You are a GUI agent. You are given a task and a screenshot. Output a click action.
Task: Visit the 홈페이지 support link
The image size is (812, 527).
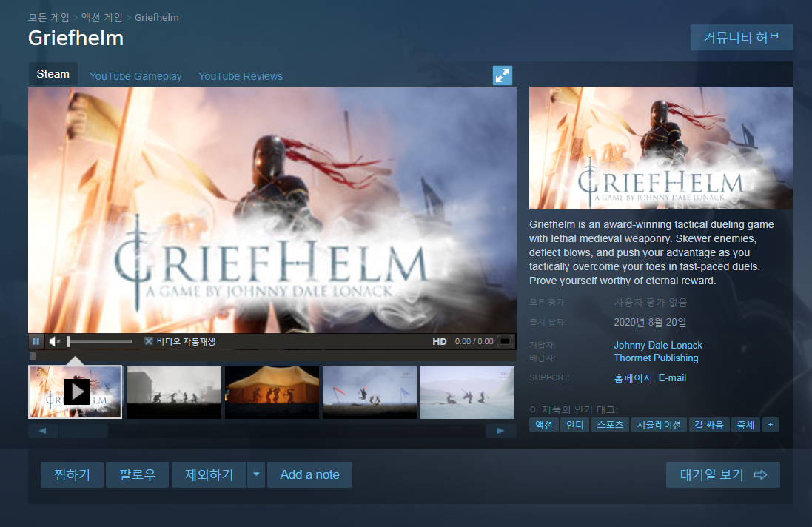[x=633, y=378]
